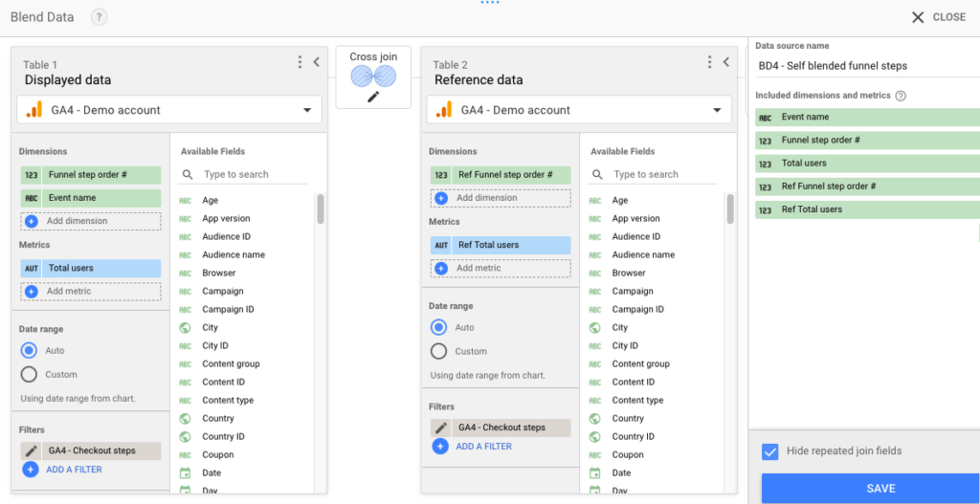
Task: Toggle Hide repeated join fields checkbox
Action: pos(770,451)
